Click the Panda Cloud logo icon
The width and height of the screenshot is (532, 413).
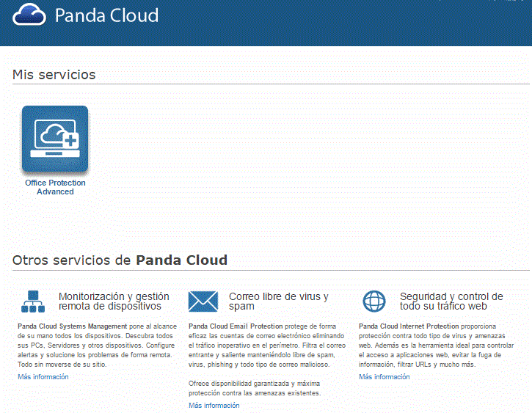pyautogui.click(x=29, y=15)
